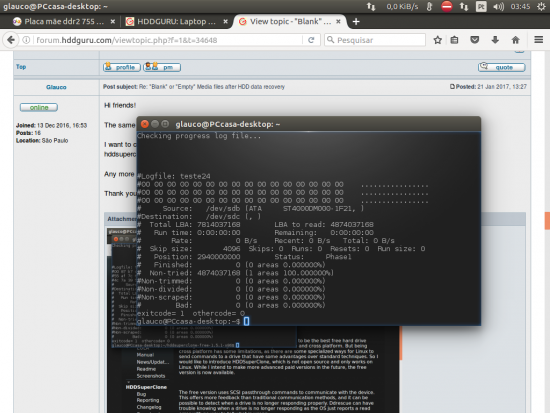Click the Firefox back arrow button

click(x=11, y=40)
